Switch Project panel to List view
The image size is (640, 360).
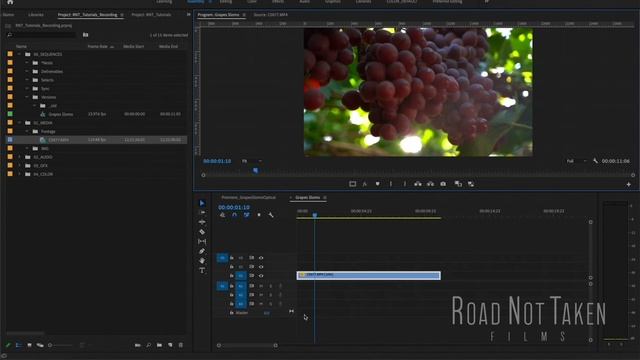(19, 345)
